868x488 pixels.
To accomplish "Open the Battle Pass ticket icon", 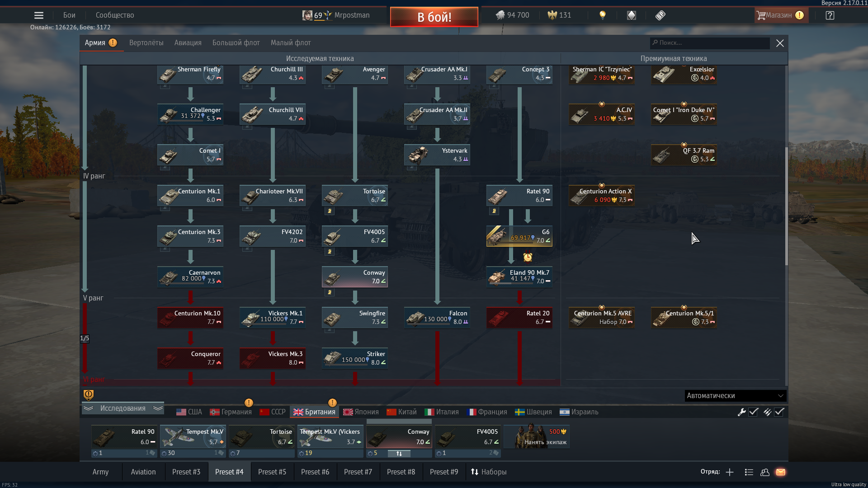I will [x=660, y=15].
